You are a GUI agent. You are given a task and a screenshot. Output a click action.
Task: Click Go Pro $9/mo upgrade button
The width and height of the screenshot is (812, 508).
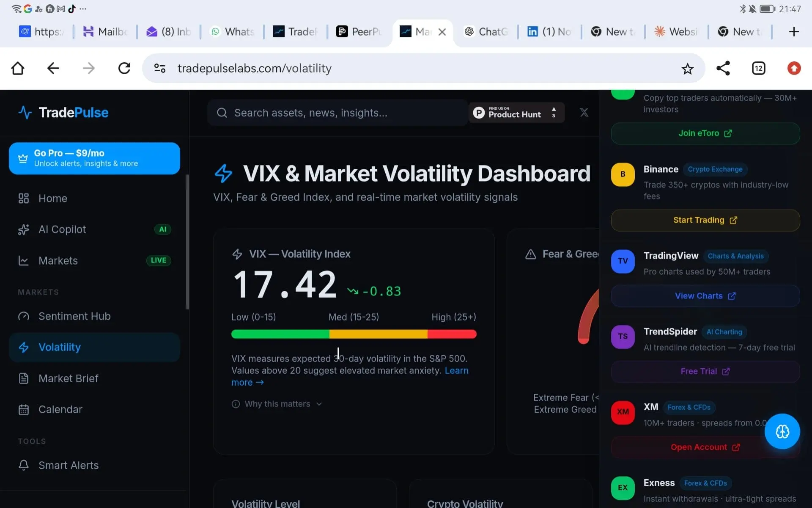point(94,158)
